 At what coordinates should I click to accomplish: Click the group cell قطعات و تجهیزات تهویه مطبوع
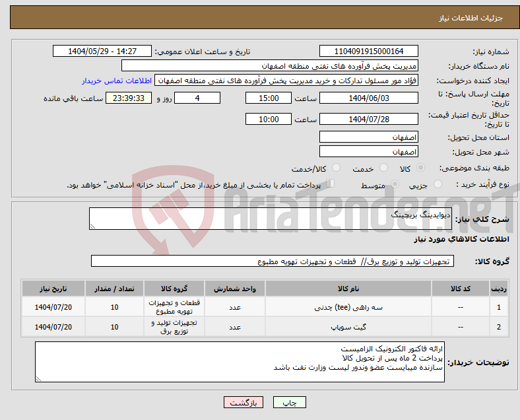click(x=174, y=307)
